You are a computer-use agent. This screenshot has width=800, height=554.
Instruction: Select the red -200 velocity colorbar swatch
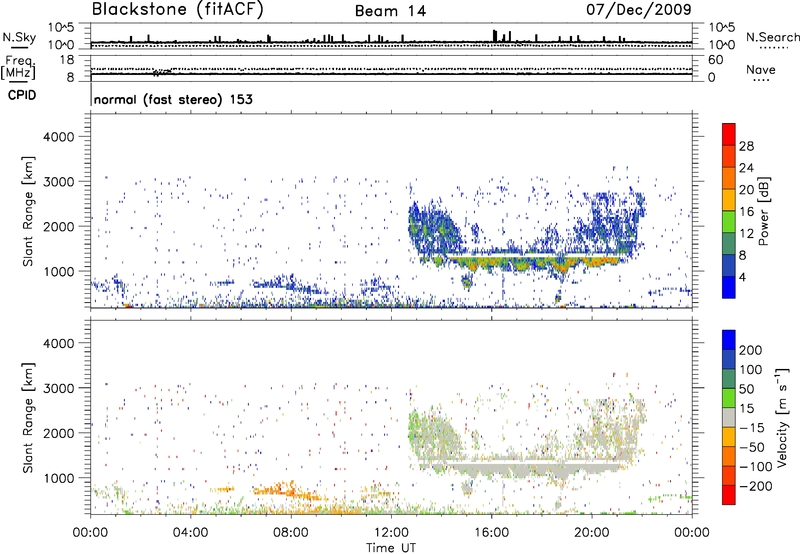click(729, 495)
